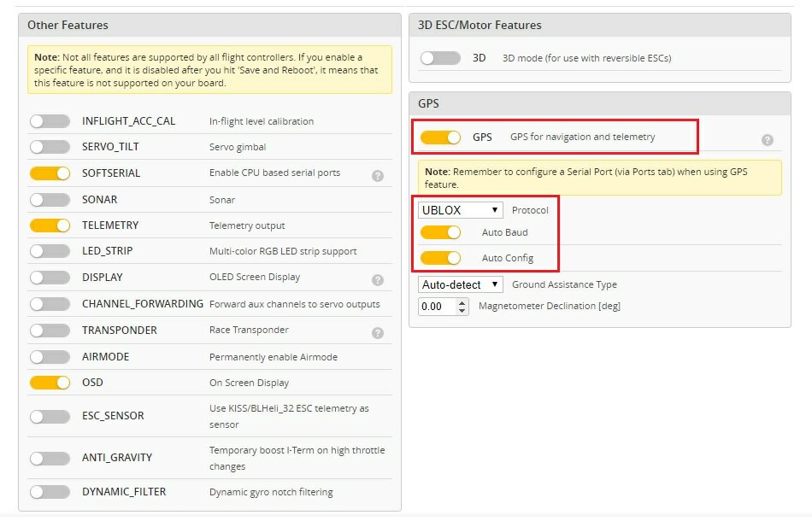Enable LED_STRIP support toggle
Image resolution: width=812 pixels, height=521 pixels.
point(50,251)
